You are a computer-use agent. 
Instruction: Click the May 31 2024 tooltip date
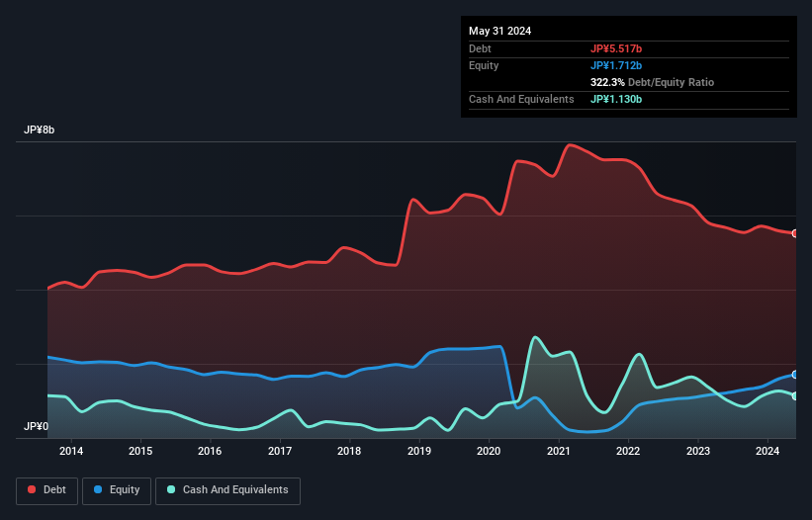pos(499,31)
